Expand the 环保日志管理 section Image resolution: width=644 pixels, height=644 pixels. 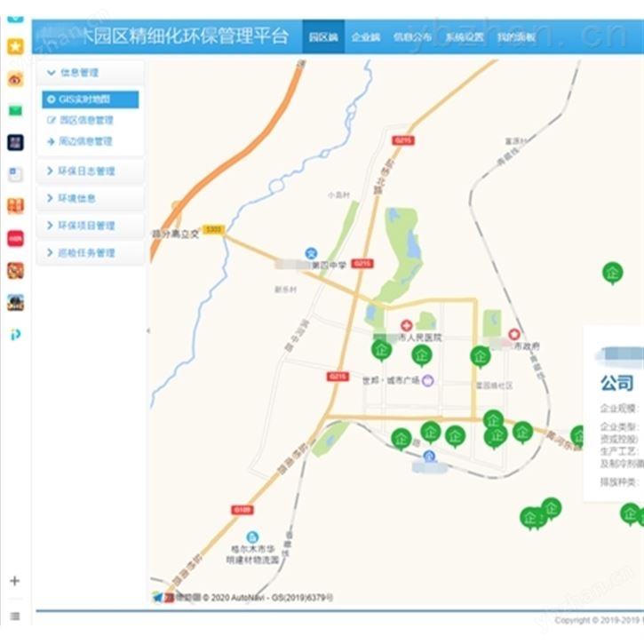[91, 171]
